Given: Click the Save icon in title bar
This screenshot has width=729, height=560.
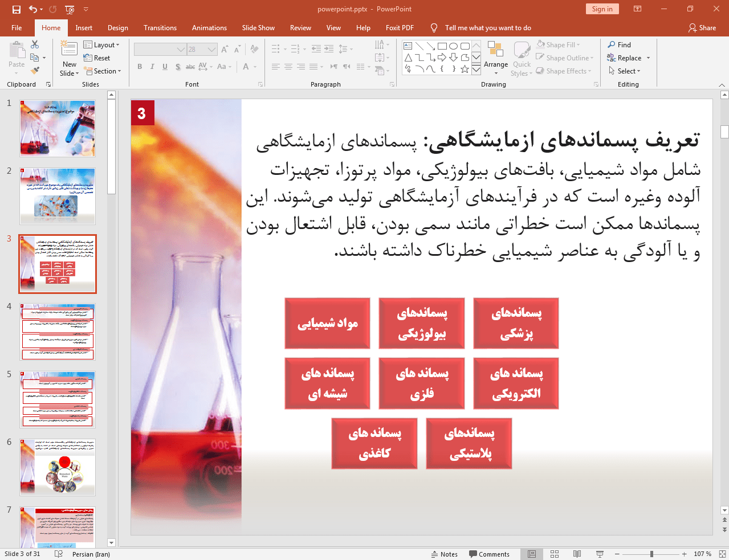Looking at the screenshot, I should 17,9.
